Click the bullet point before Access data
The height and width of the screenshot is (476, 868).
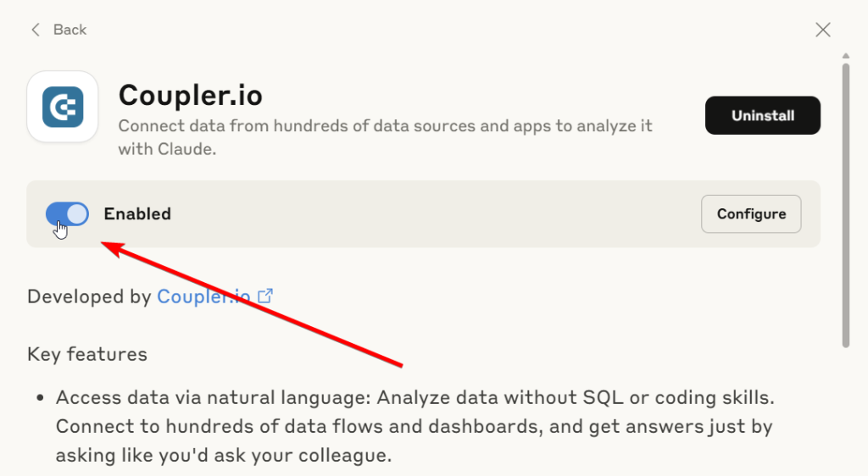pos(40,397)
